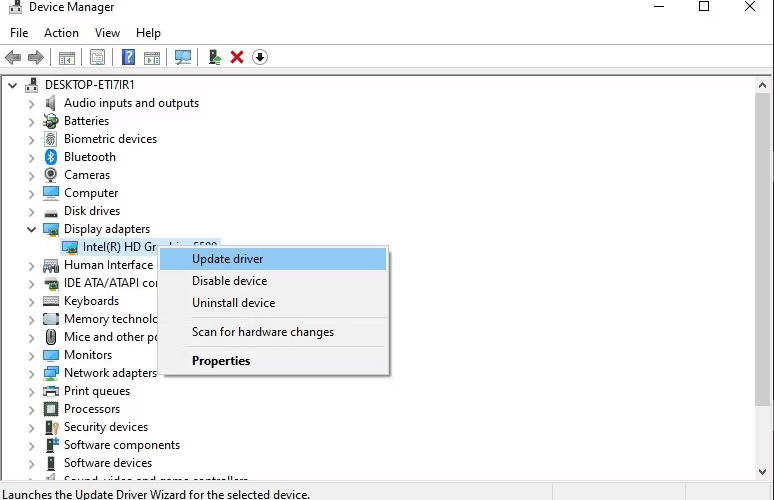Toggle the action pane toolbar icon
The width and height of the screenshot is (774, 500).
coord(152,57)
